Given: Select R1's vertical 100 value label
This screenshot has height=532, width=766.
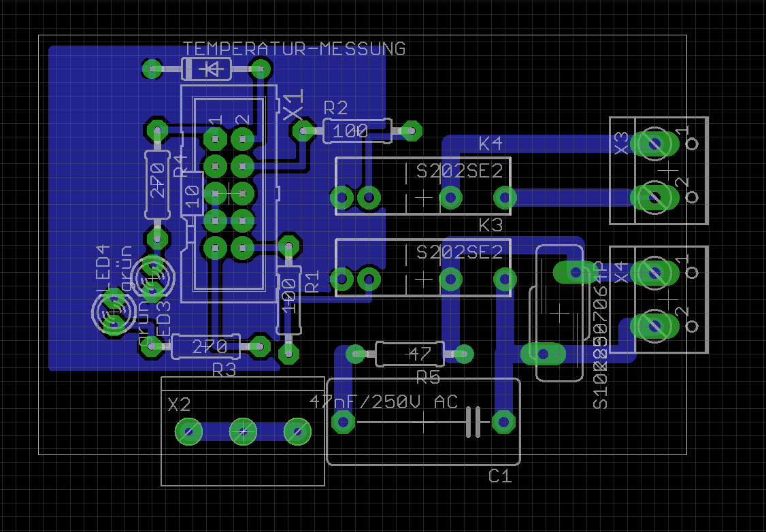Looking at the screenshot, I should (289, 296).
